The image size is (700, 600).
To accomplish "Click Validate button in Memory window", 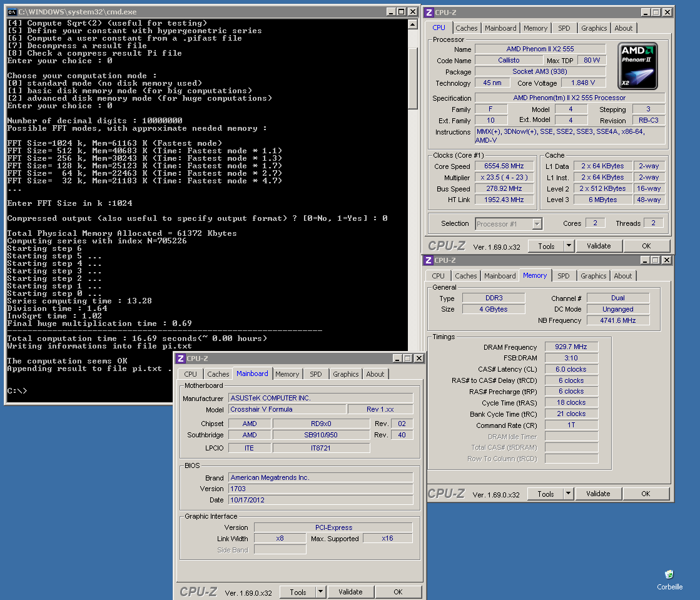I will click(598, 494).
